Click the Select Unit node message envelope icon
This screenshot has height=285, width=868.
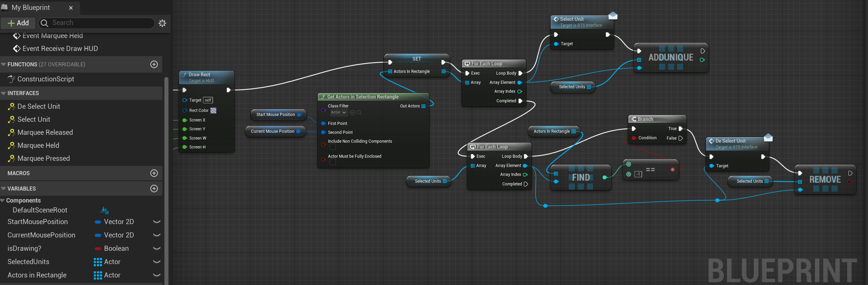(613, 16)
